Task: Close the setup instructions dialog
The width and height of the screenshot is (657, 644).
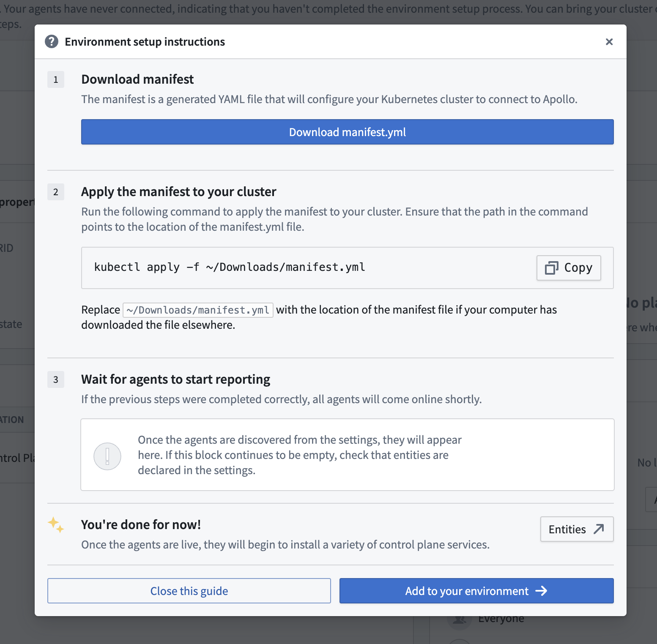Action: 609,41
